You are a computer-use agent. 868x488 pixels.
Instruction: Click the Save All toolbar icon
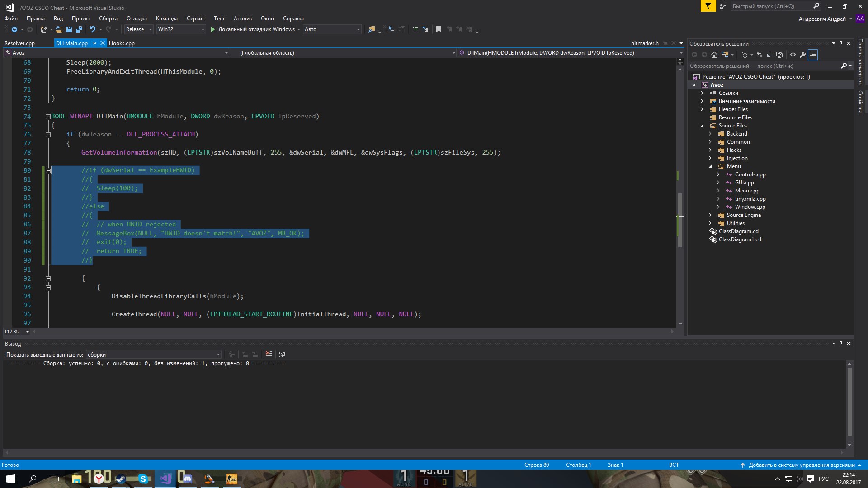tap(79, 29)
